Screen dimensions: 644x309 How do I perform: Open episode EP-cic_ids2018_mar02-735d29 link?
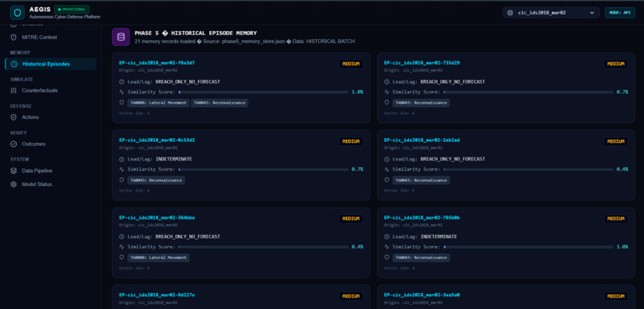(x=422, y=63)
